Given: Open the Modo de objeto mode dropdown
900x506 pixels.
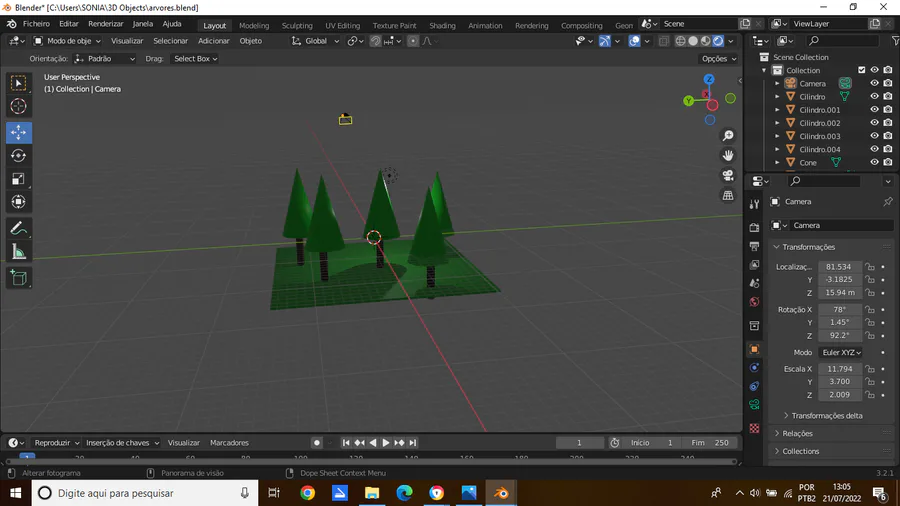Looking at the screenshot, I should coord(67,41).
